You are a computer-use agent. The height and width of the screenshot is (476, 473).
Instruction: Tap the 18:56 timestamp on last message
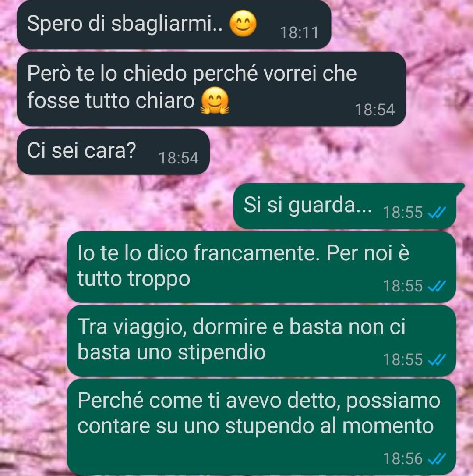pos(402,459)
